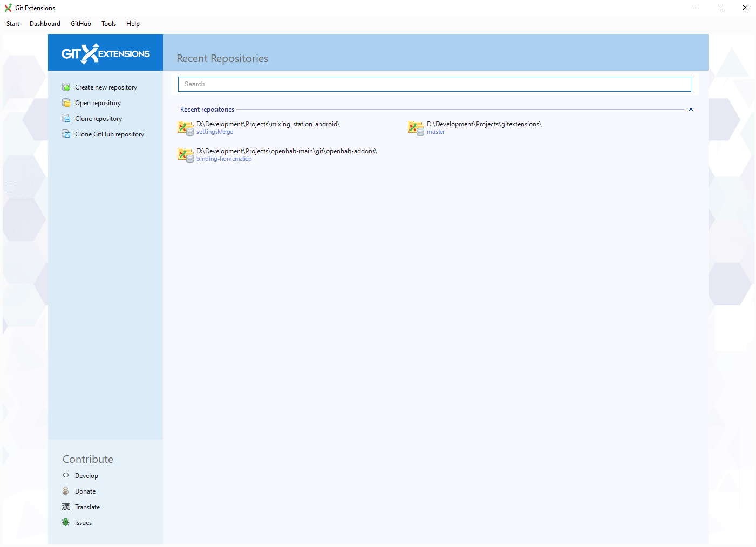
Task: Click the repository icon beside gitextensions path
Action: [x=416, y=128]
